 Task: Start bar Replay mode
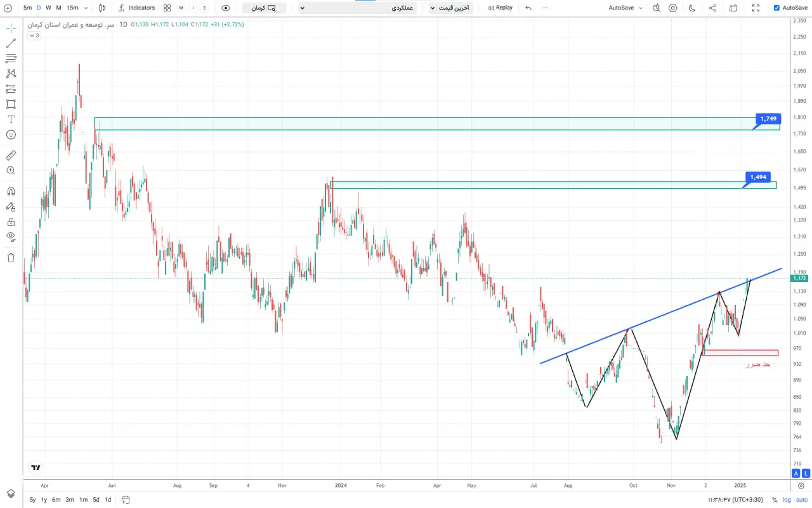tap(500, 8)
